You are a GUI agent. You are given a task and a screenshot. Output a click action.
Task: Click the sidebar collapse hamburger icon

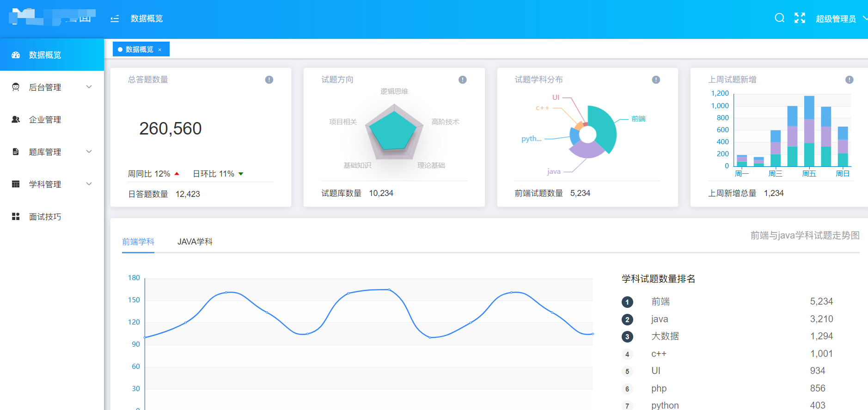(115, 18)
